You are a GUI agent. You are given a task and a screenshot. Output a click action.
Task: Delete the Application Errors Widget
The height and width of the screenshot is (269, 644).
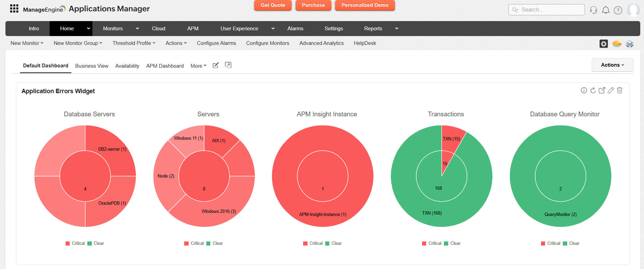620,90
